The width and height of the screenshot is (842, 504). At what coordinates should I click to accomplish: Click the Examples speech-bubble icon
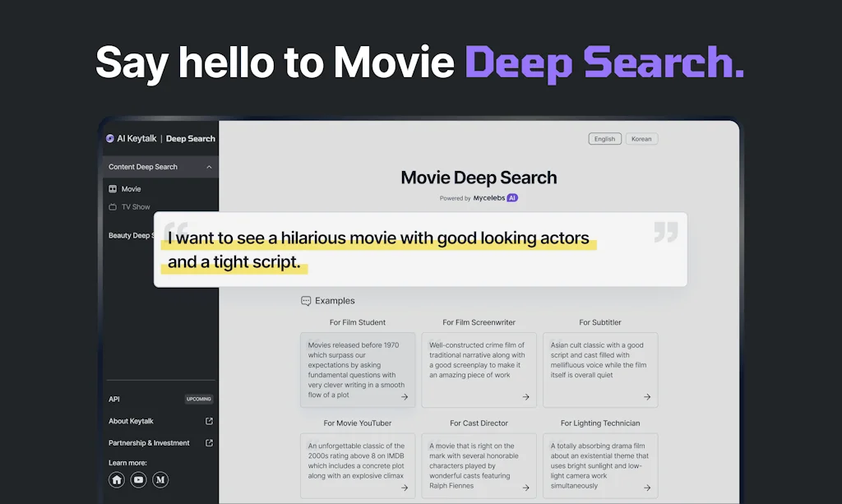click(x=304, y=300)
